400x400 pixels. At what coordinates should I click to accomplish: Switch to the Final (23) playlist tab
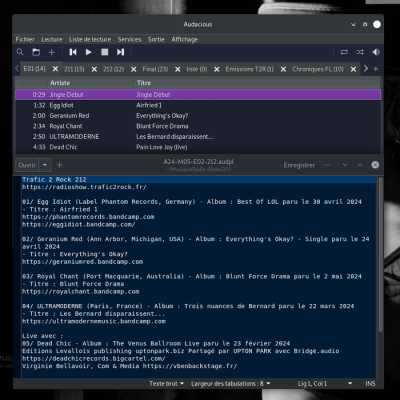pos(155,69)
